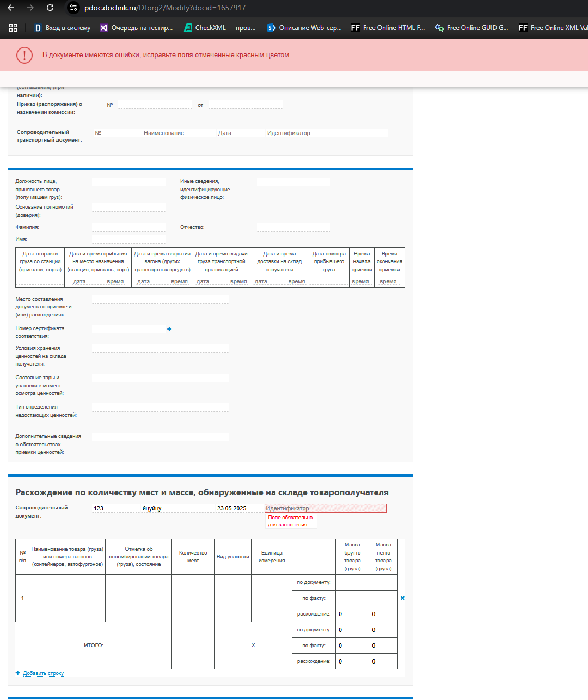Screen dimensions: 588x700
Task: Click transport document 'Наименование' field
Action: 179,133
